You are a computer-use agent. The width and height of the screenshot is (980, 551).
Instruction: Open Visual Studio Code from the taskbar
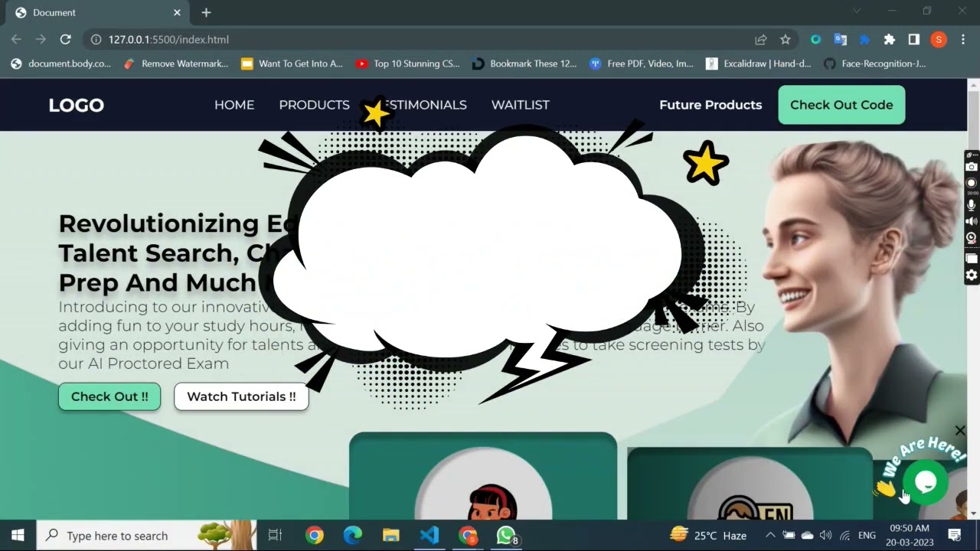pos(430,536)
